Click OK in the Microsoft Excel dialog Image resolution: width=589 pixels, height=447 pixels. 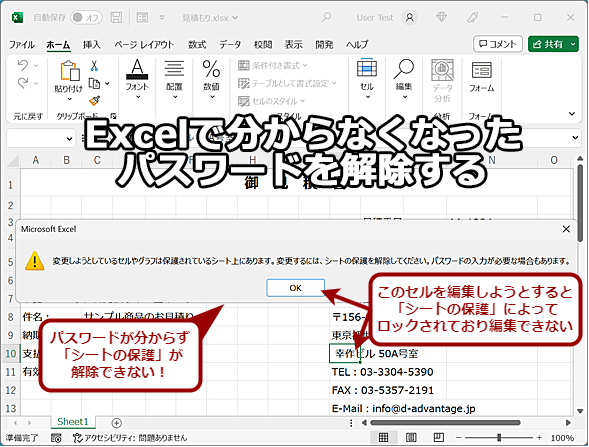coord(296,288)
